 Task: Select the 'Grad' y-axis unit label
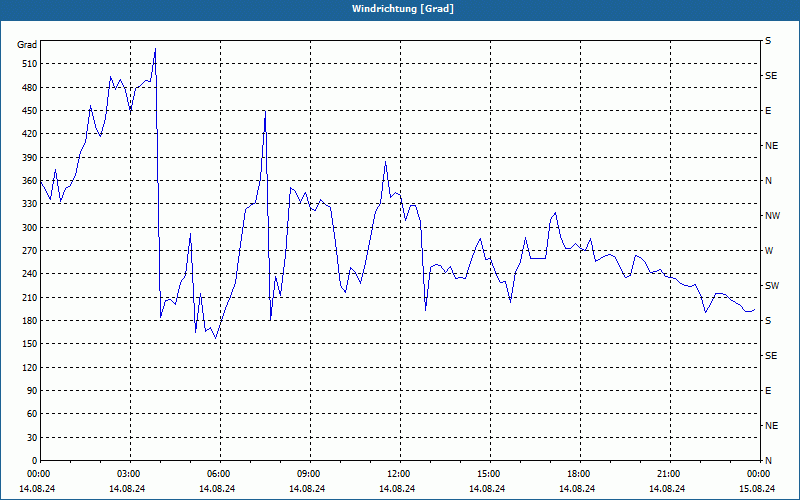(x=27, y=45)
